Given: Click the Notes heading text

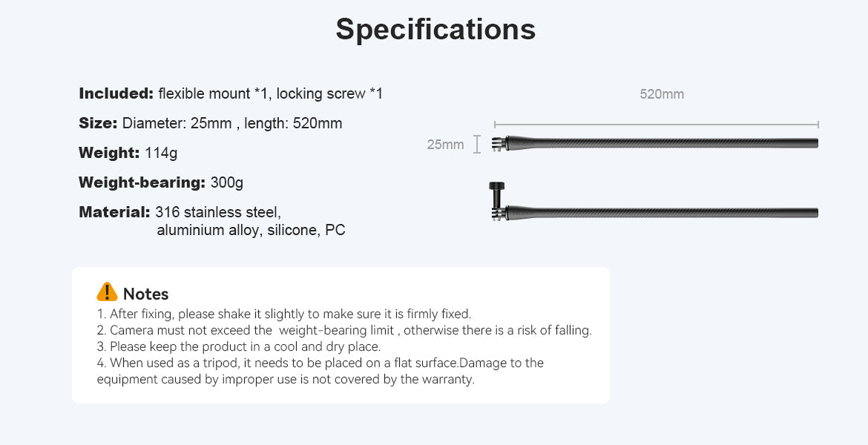Looking at the screenshot, I should click(x=146, y=294).
